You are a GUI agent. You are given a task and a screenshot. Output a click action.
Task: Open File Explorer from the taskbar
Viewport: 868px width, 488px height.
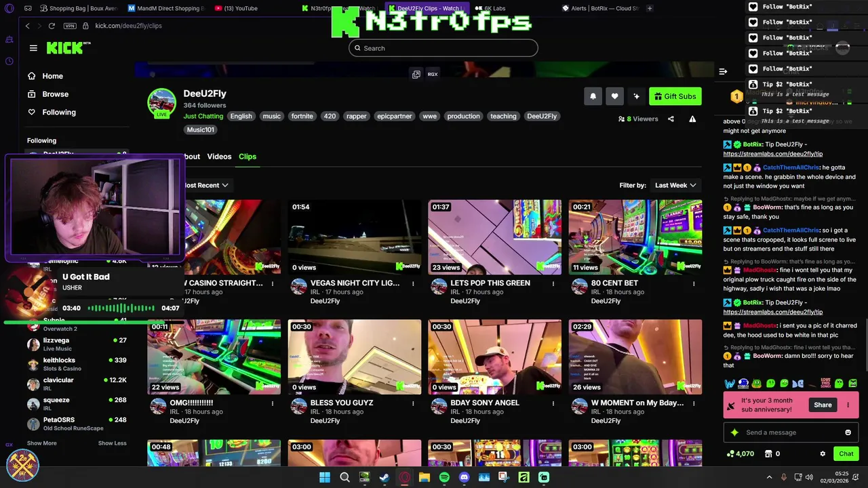pyautogui.click(x=425, y=477)
